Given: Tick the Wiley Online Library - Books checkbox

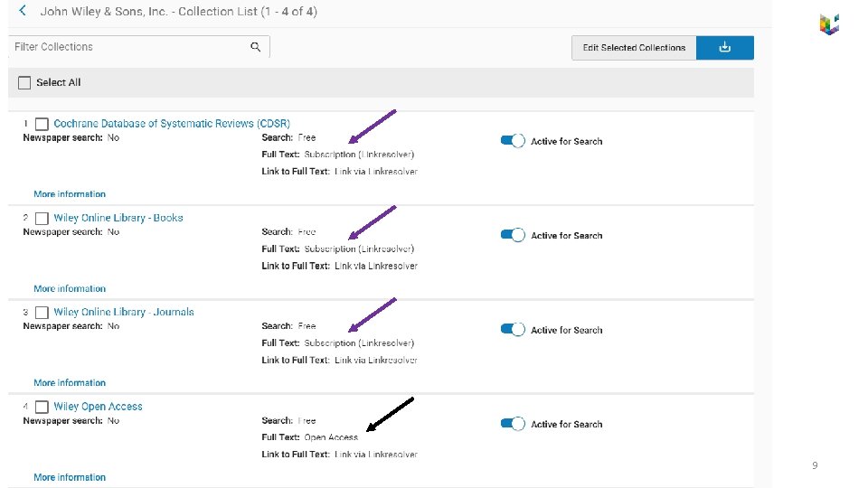Looking at the screenshot, I should coord(42,219).
